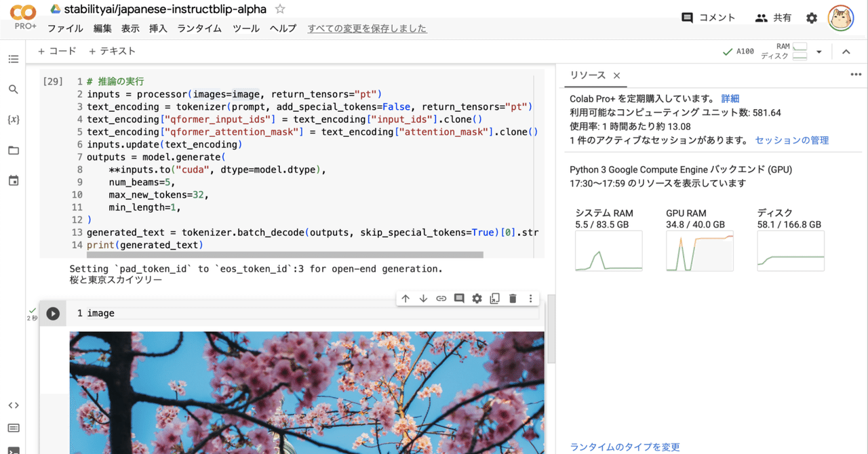Delete the image cell with the trash icon
Viewport: 868px width, 454px height.
[512, 298]
